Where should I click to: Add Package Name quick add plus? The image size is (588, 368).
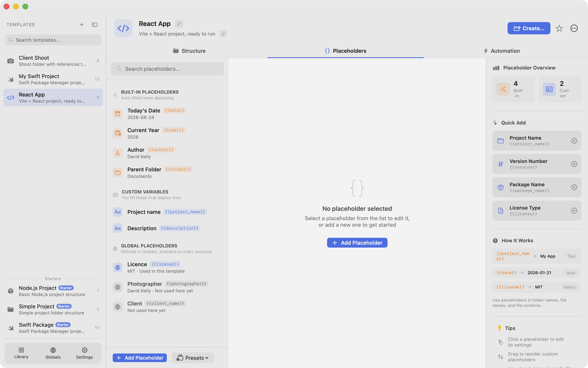coord(574,187)
